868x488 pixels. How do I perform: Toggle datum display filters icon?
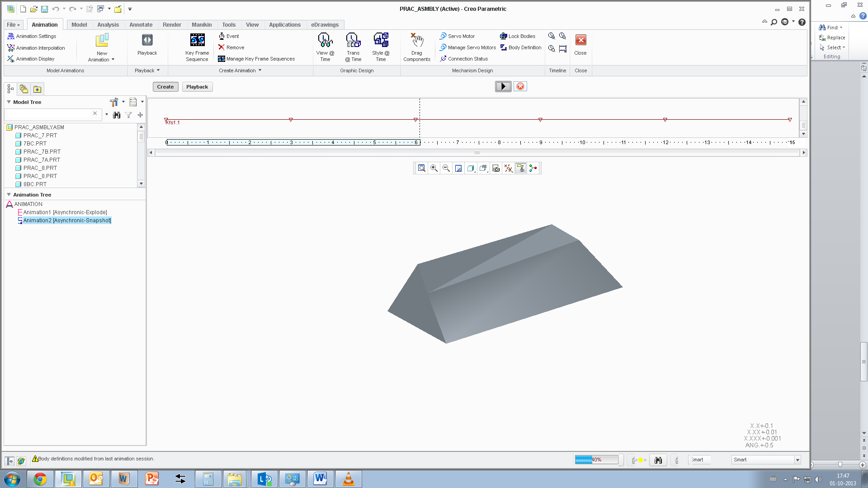pyautogui.click(x=509, y=168)
